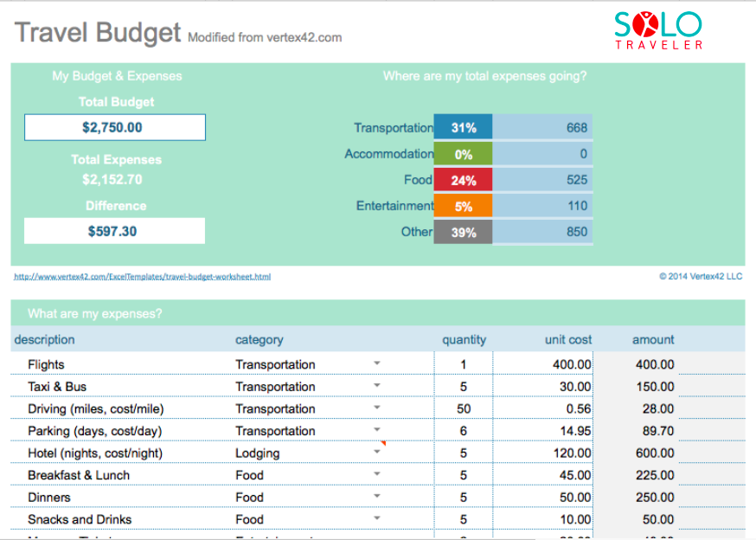
Task: Open the comment marker on the Hotel row
Action: pos(383,441)
